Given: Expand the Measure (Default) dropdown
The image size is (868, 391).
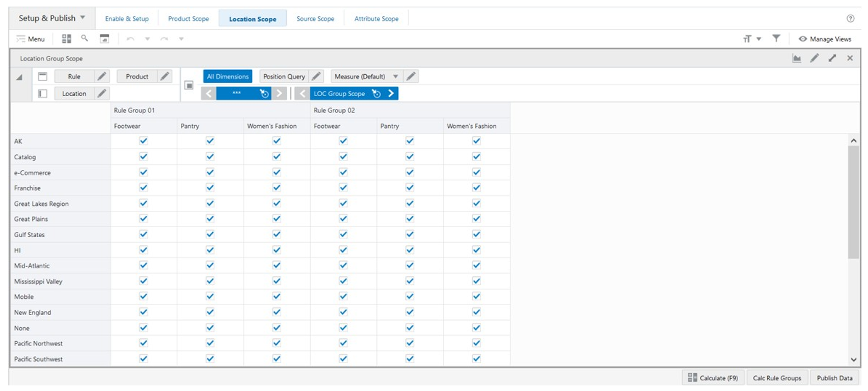Looking at the screenshot, I should pos(395,76).
